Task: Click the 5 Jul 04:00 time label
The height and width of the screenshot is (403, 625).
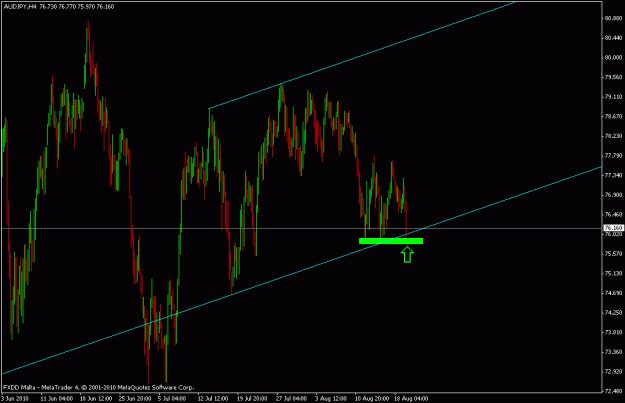Action: (172, 399)
